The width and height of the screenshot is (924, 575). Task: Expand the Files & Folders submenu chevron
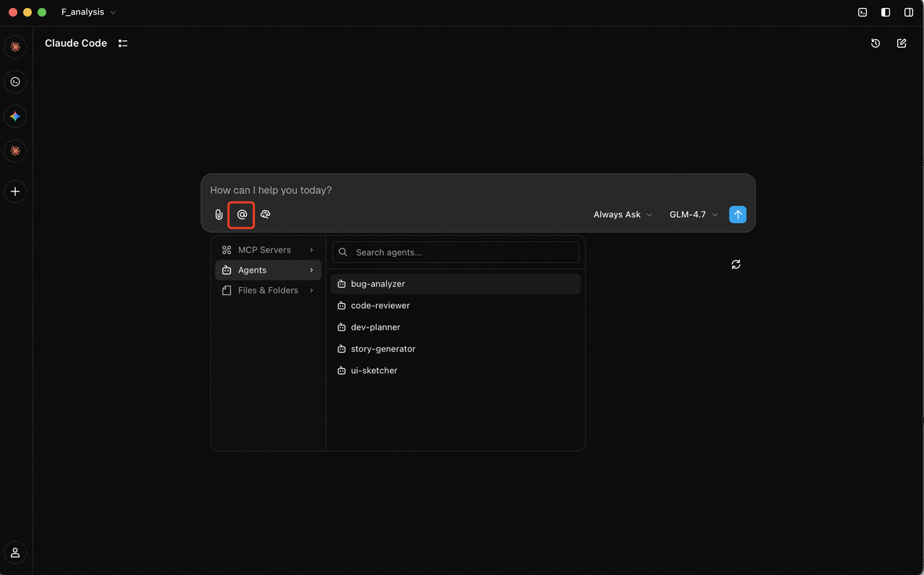click(x=312, y=290)
